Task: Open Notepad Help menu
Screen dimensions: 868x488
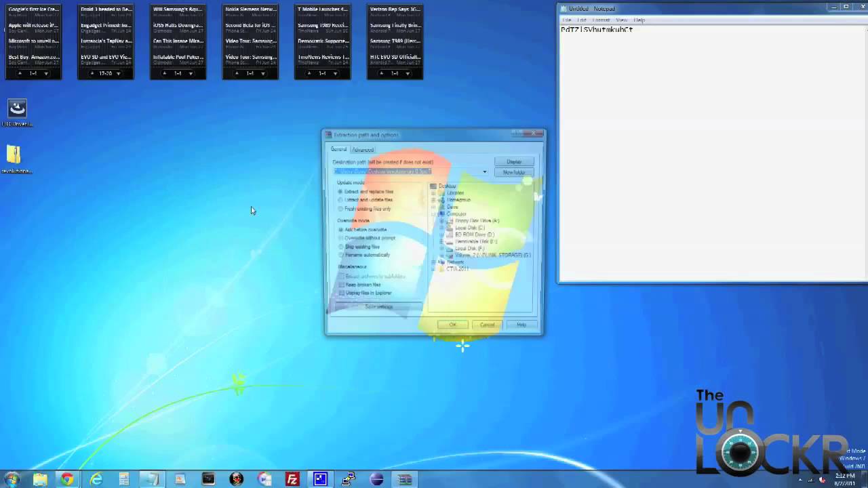Action: pos(639,20)
